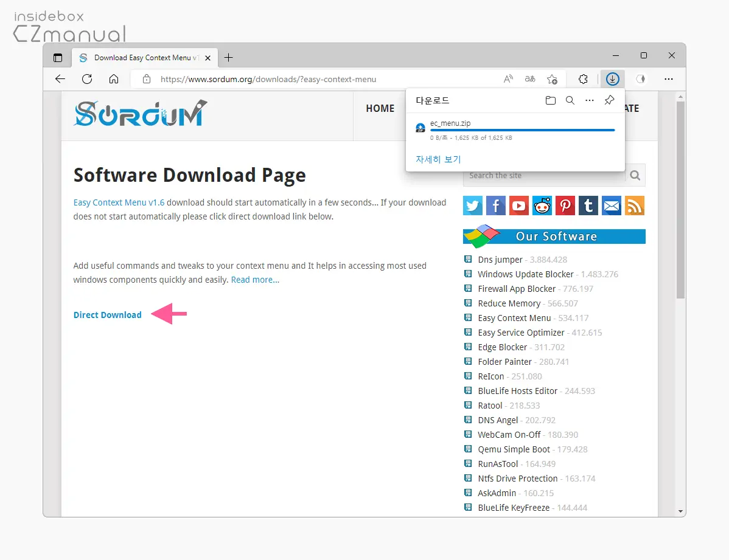
Task: Go back with the browser back arrow
Action: point(60,79)
